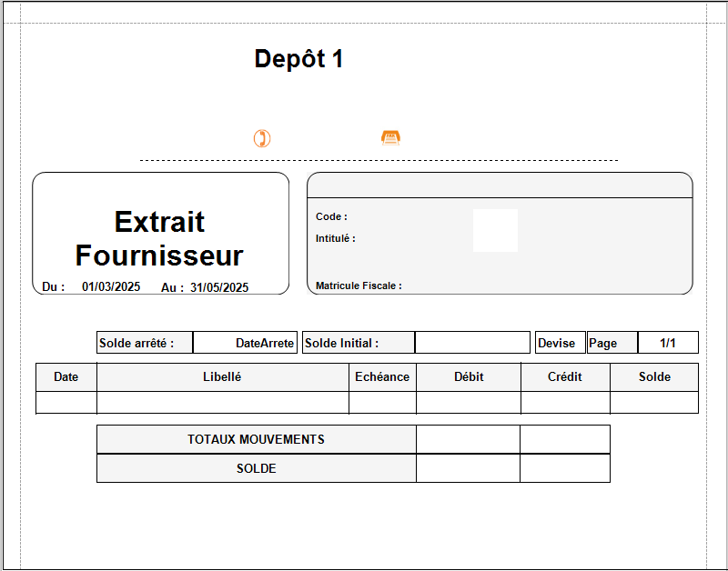Select the SOLDE summary row
Screen dimensions: 728x571
(x=255, y=468)
